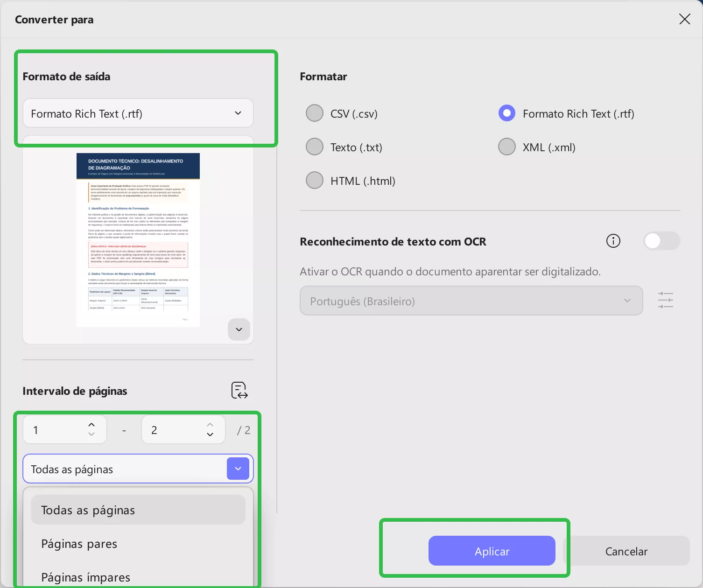703x588 pixels.
Task: Click the OCR info icon
Action: point(613,241)
